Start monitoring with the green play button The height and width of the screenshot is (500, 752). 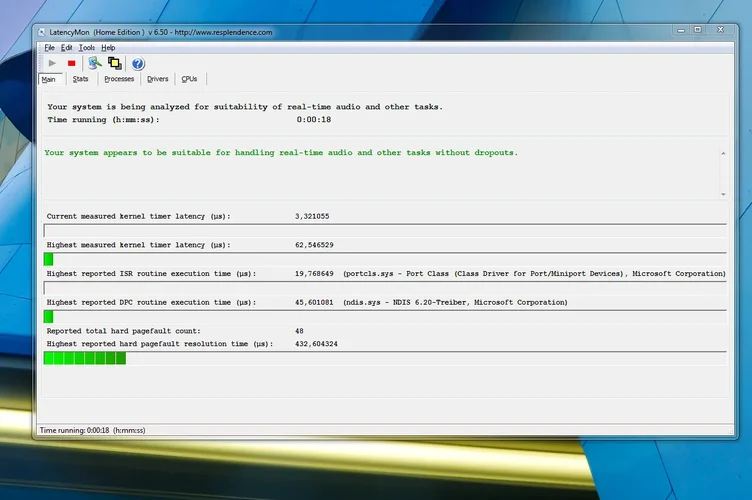coord(52,63)
